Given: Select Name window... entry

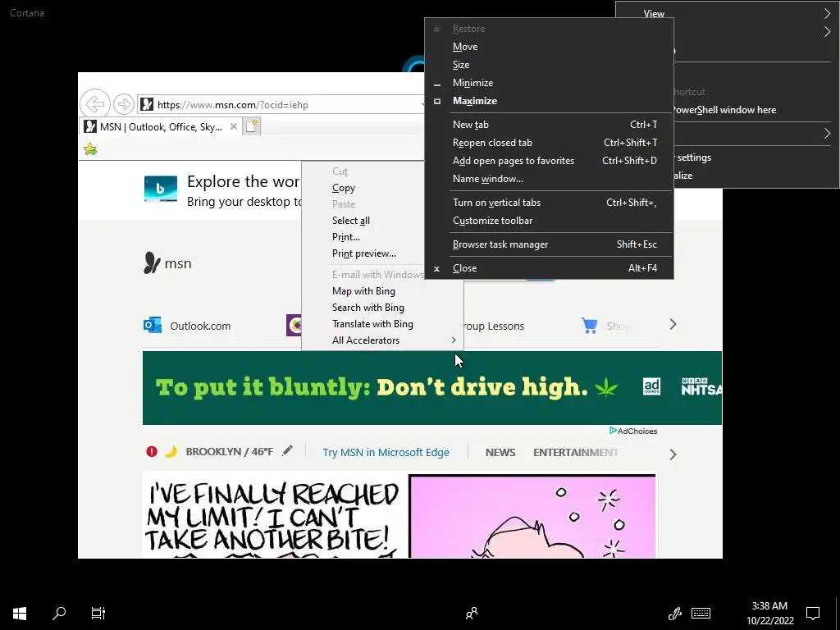Looking at the screenshot, I should coord(549,179).
